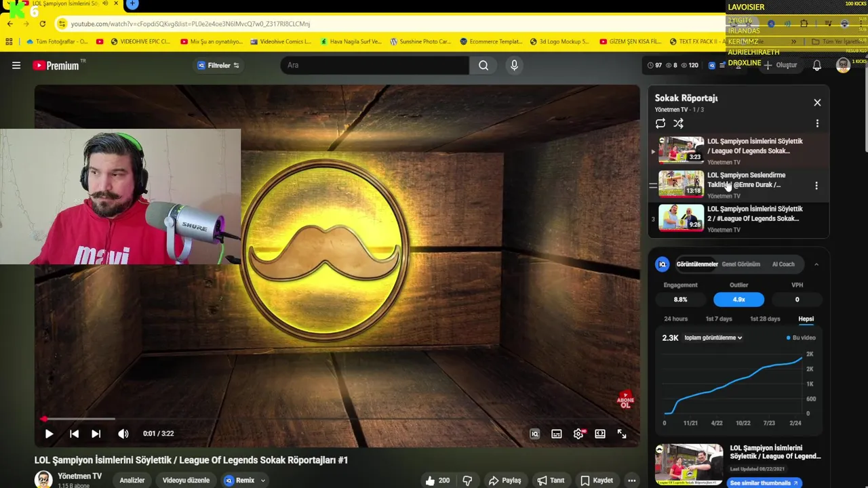Click the Analizler button

tap(132, 480)
